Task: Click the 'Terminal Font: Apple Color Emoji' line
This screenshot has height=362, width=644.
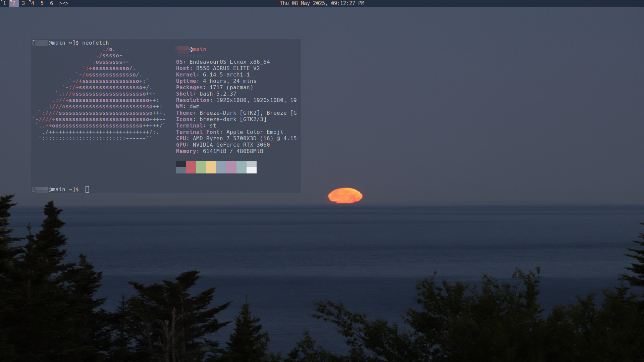Action: (x=230, y=132)
